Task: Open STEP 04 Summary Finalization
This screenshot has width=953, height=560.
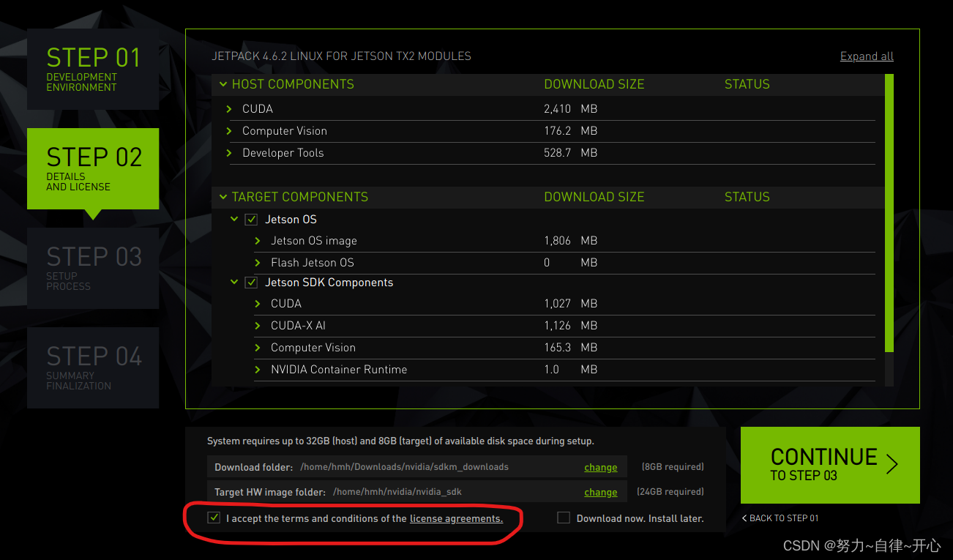Action: coord(93,367)
